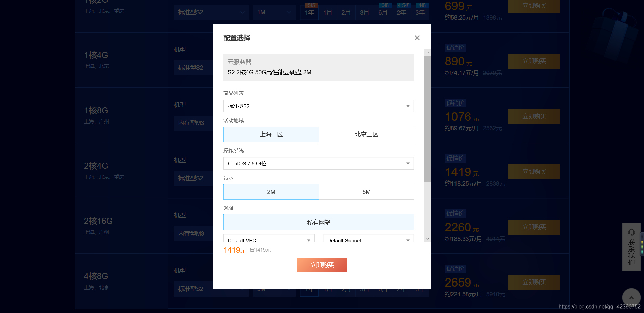Click the dialog scrollbar up arrow
The height and width of the screenshot is (313, 644).
[427, 53]
